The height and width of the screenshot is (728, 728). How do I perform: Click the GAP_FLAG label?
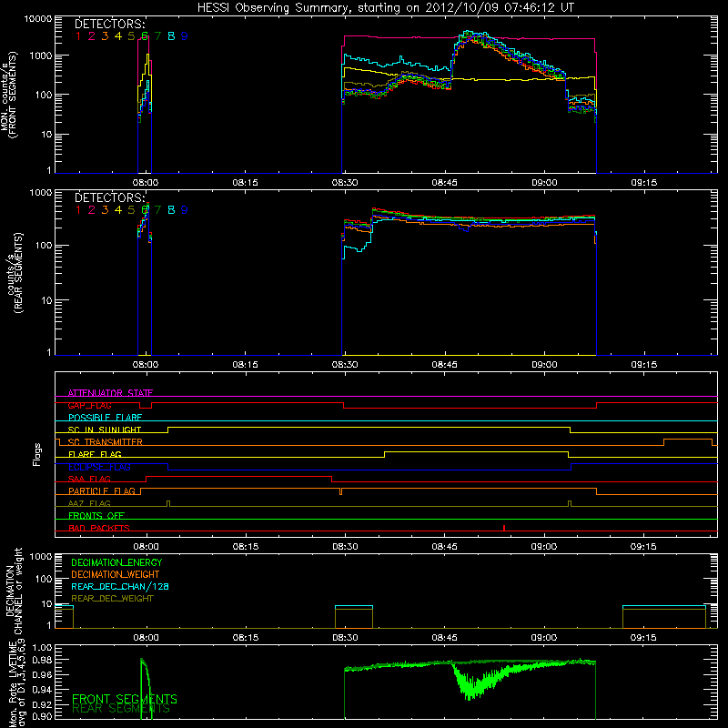pyautogui.click(x=89, y=405)
